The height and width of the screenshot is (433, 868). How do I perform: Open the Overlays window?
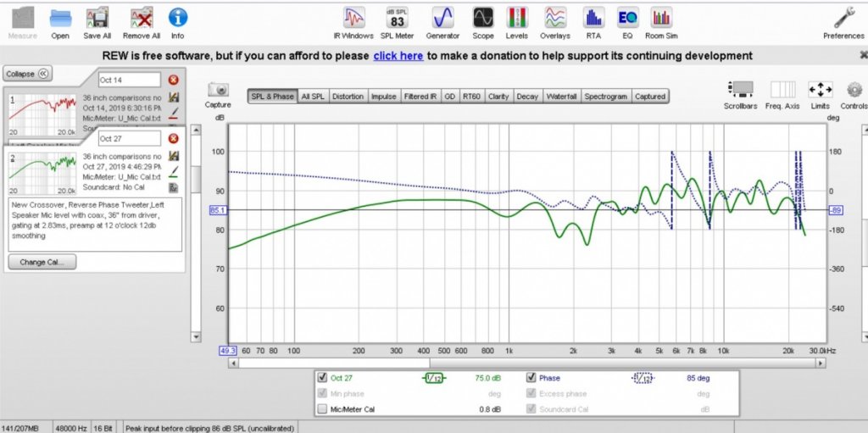[555, 19]
